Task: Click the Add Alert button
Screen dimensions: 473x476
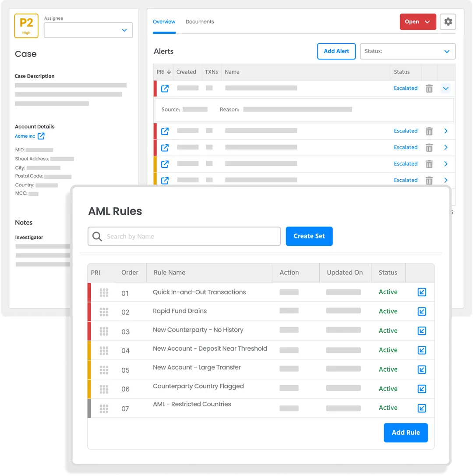Action: tap(336, 51)
